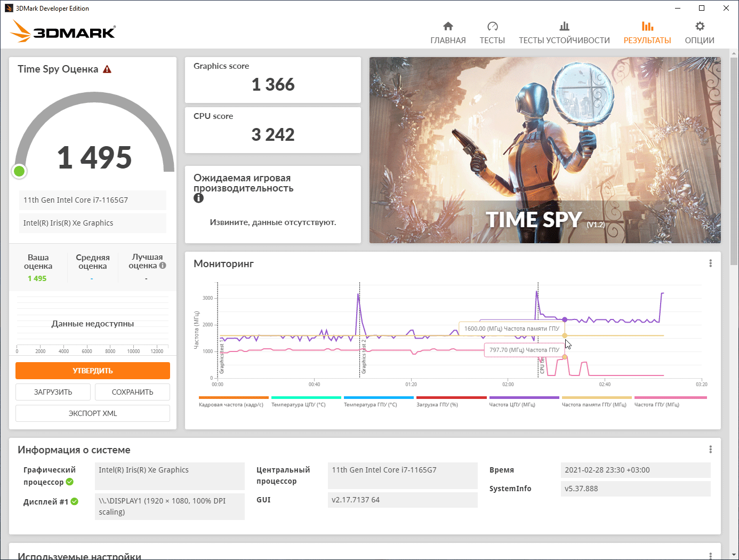
Task: Click the ЗАГРУЗИТЬ button
Action: (53, 392)
